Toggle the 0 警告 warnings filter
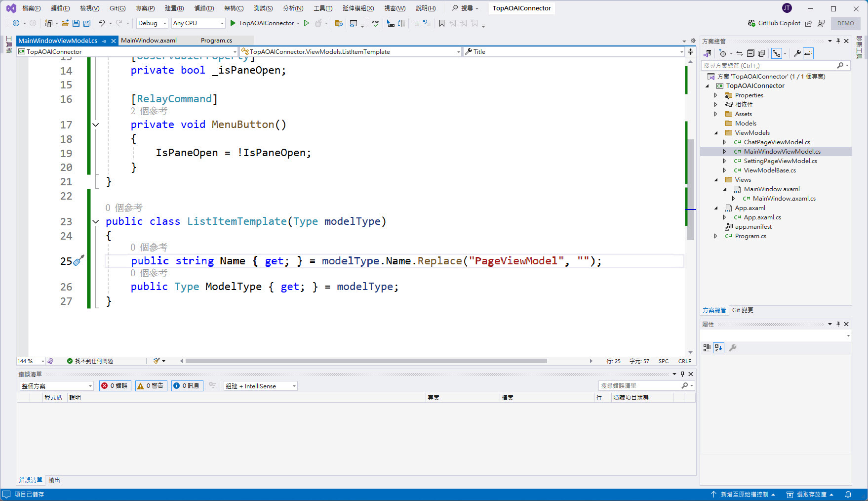Screen dimensions: 868x501 (151, 386)
